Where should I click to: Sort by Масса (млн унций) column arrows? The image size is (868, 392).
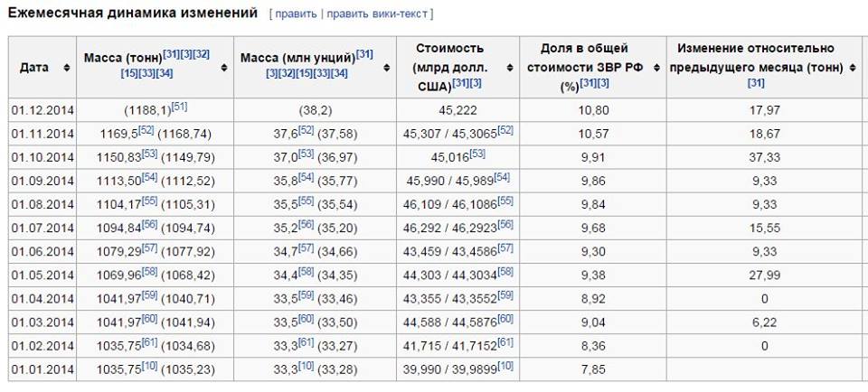point(387,68)
